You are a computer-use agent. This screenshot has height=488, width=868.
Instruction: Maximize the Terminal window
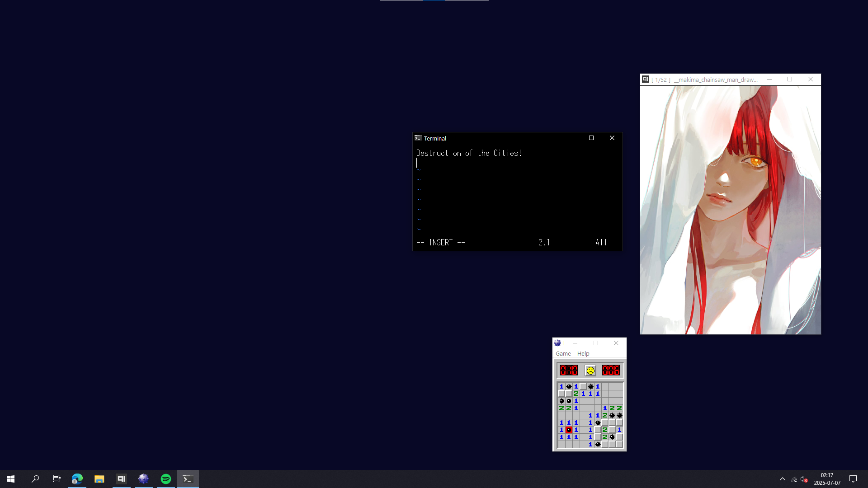[x=591, y=138]
